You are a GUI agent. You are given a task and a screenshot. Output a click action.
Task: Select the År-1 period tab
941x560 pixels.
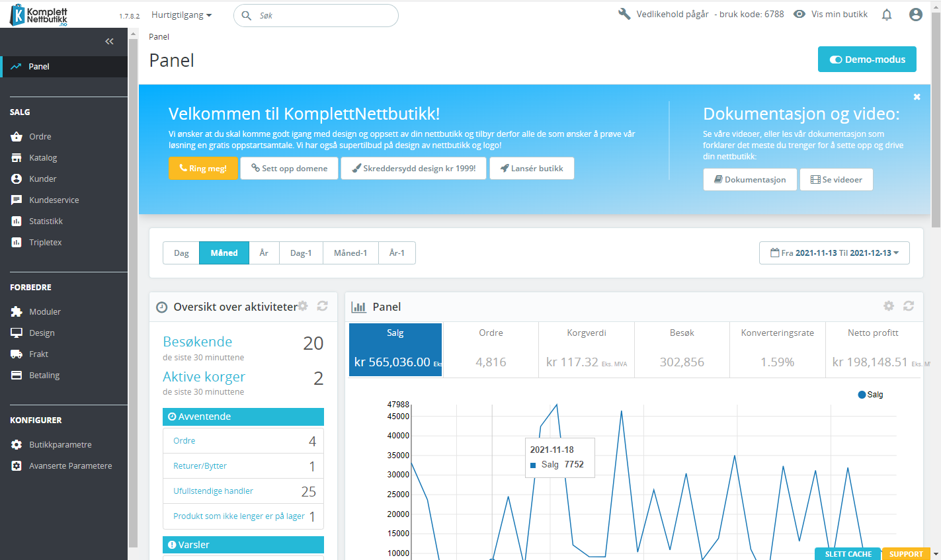pyautogui.click(x=397, y=253)
